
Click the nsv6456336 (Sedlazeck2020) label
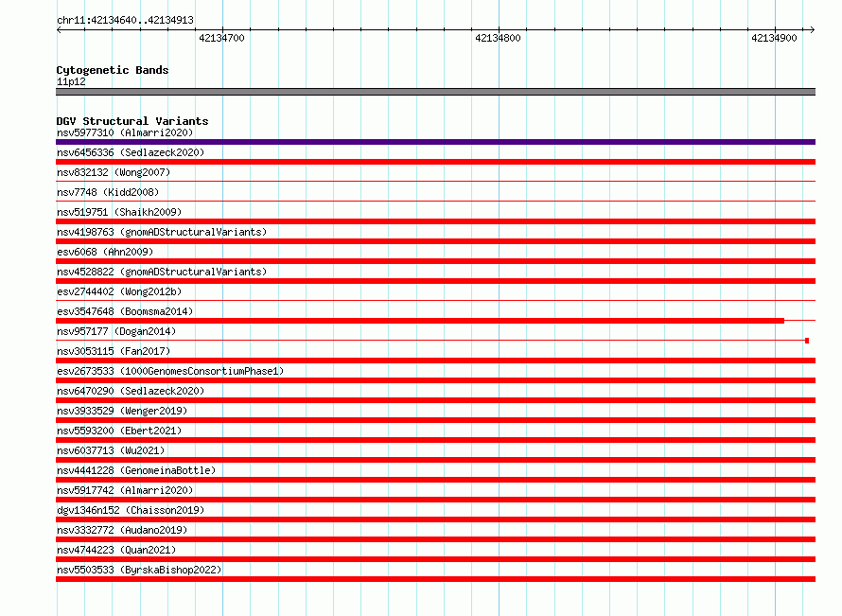131,152
